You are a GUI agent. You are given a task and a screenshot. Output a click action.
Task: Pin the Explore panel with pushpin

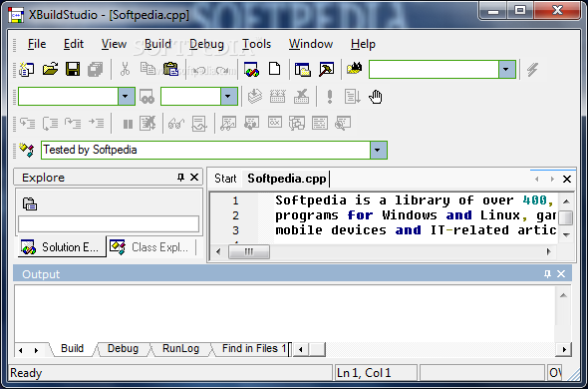pos(180,178)
